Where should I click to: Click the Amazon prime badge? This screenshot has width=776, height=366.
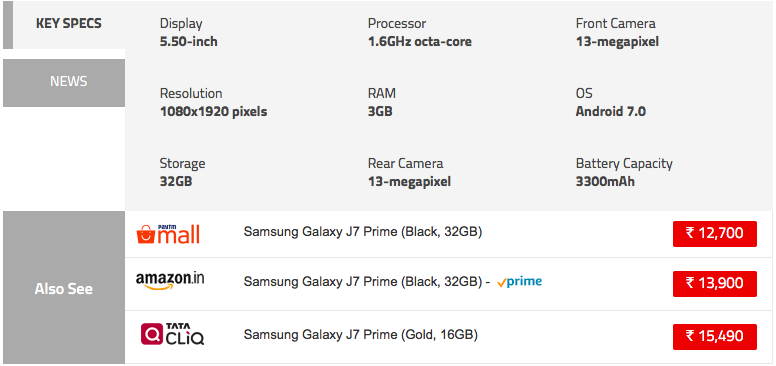point(519,281)
